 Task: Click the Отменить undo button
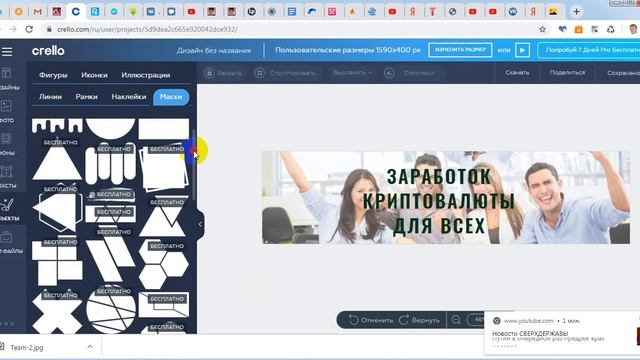click(371, 320)
